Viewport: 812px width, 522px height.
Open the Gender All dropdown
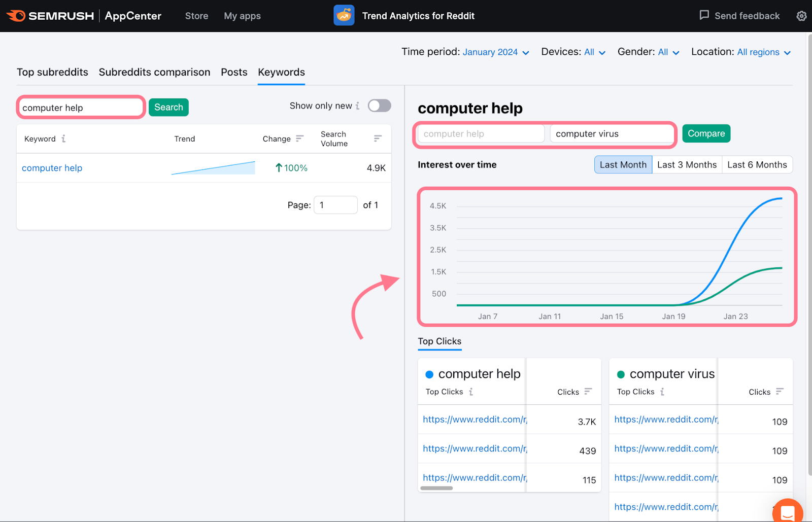point(668,52)
